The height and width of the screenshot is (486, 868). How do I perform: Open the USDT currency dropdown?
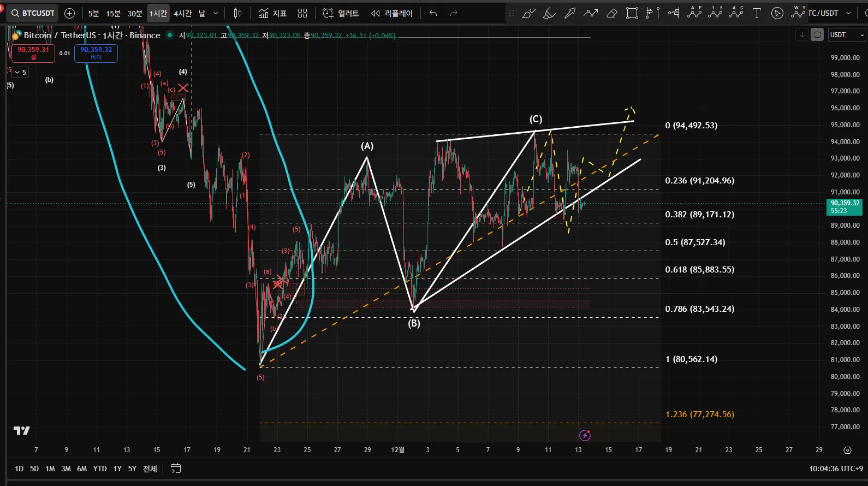(x=847, y=35)
